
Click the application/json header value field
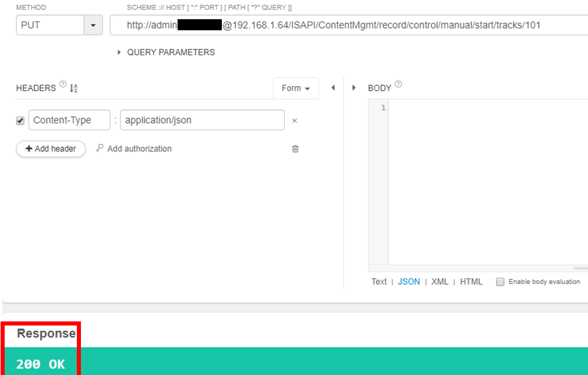click(201, 121)
